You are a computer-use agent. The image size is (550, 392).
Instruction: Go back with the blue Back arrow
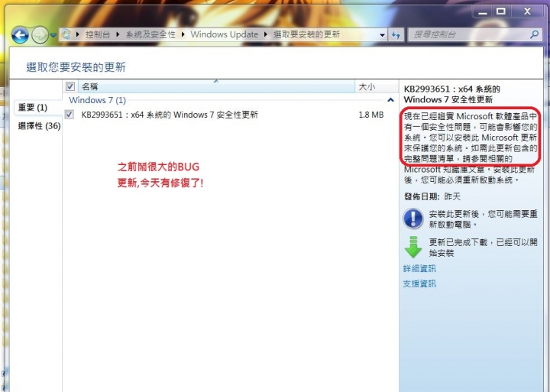point(20,35)
